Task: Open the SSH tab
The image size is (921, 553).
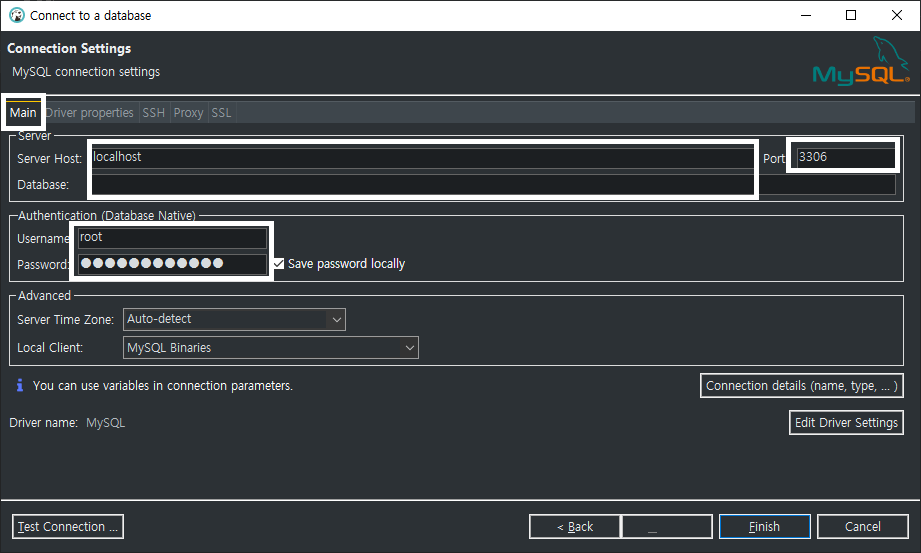Action: 153,112
